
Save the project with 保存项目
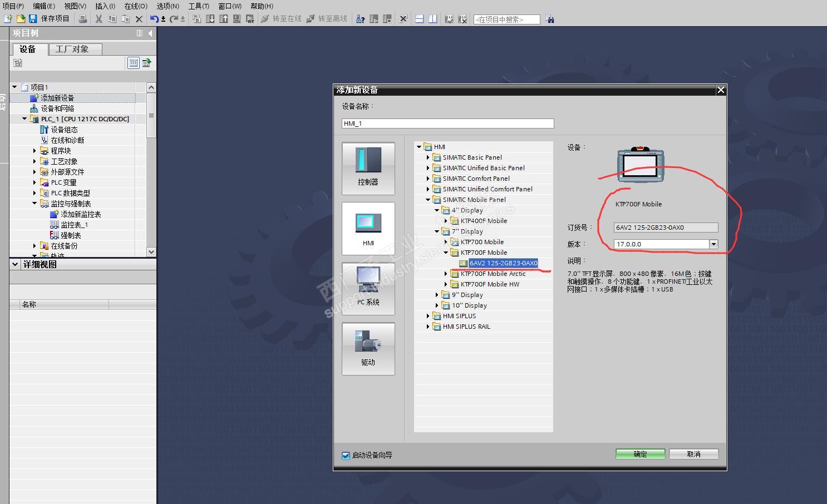click(x=49, y=19)
